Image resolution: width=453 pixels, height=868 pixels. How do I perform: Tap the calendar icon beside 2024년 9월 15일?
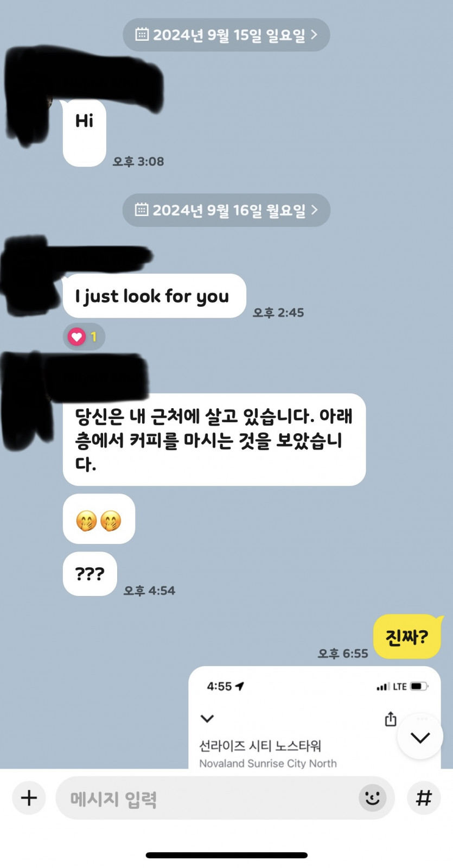[x=142, y=35]
